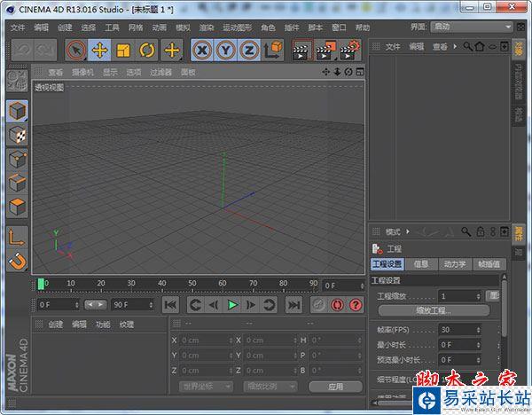Viewport: 532px width, 415px height.
Task: Click the Make Editable icon in left sidebar
Action: [17, 81]
